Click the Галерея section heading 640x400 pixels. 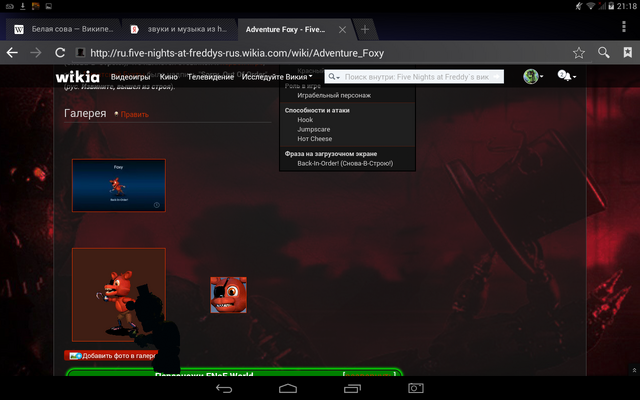(x=85, y=113)
